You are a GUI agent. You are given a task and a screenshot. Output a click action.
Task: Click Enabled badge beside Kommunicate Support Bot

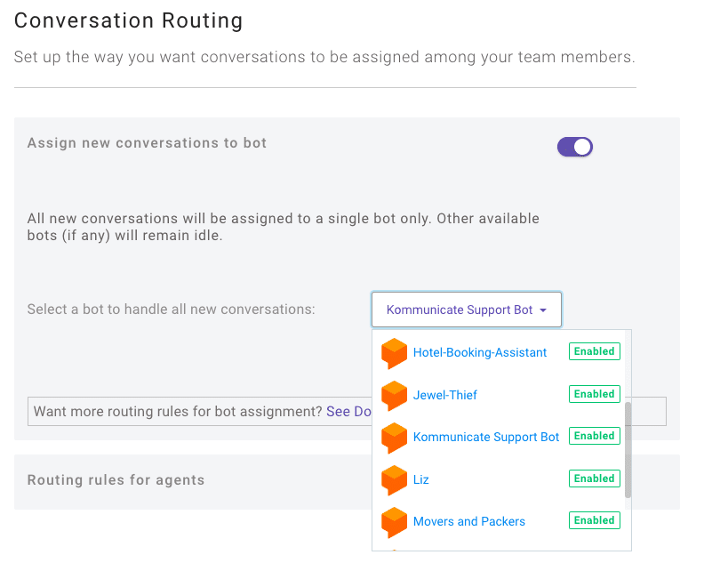595,436
